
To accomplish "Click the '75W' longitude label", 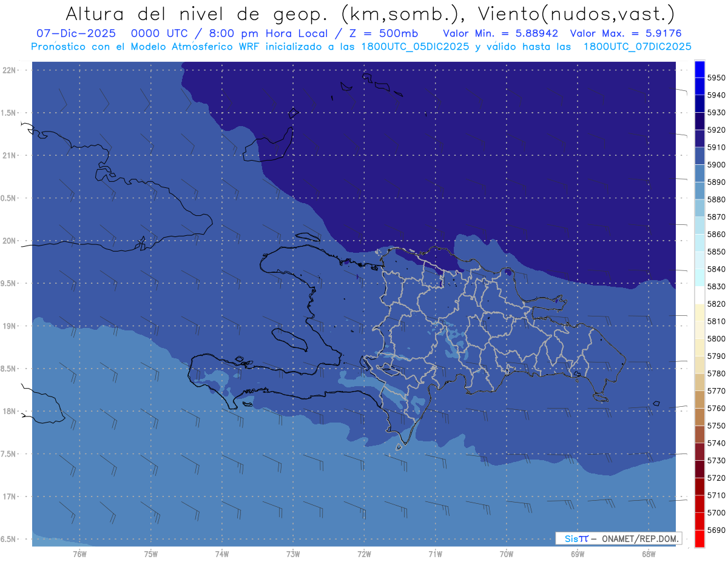I will coord(151,554).
